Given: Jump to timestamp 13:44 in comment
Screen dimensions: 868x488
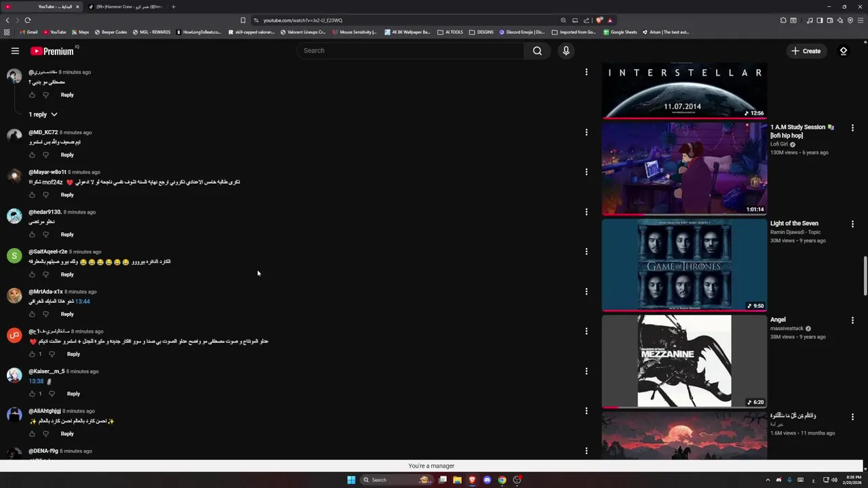Looking at the screenshot, I should click(x=83, y=302).
